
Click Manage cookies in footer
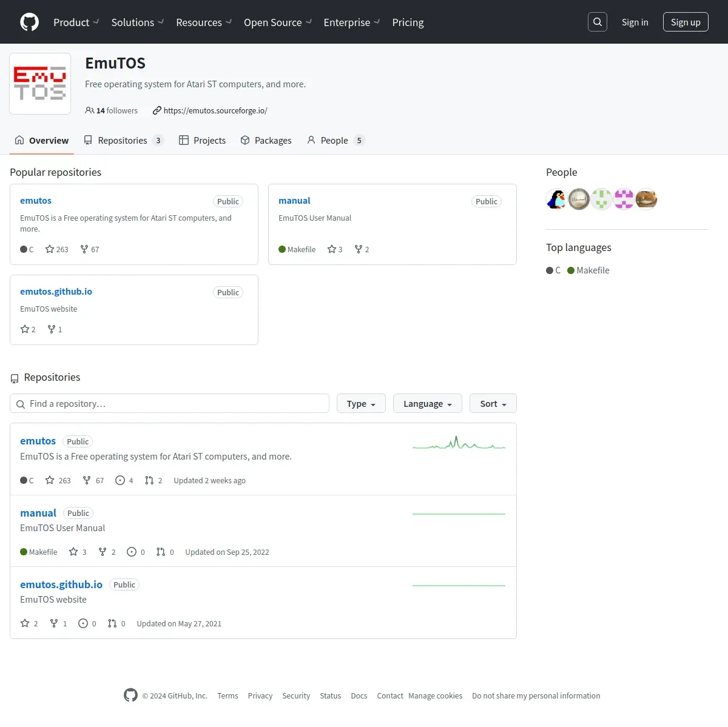tap(436, 696)
